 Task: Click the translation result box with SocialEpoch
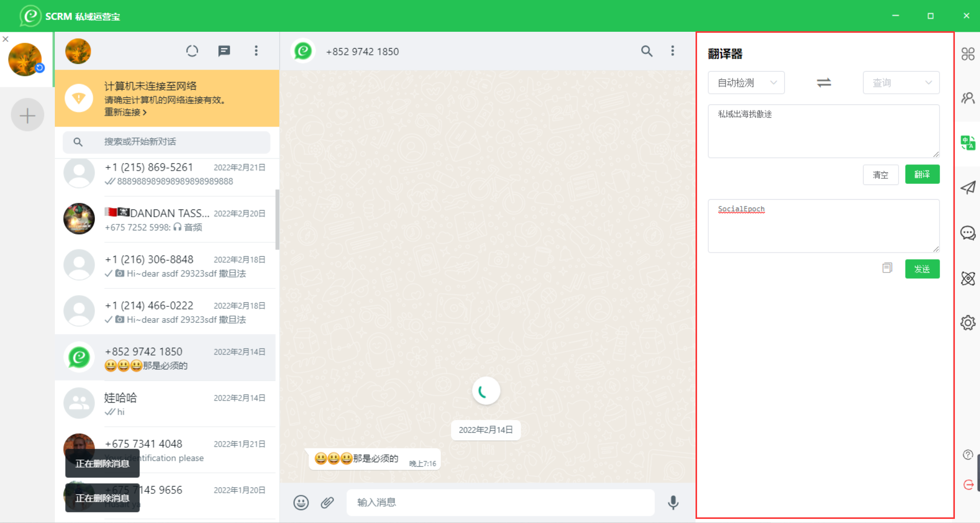click(824, 226)
